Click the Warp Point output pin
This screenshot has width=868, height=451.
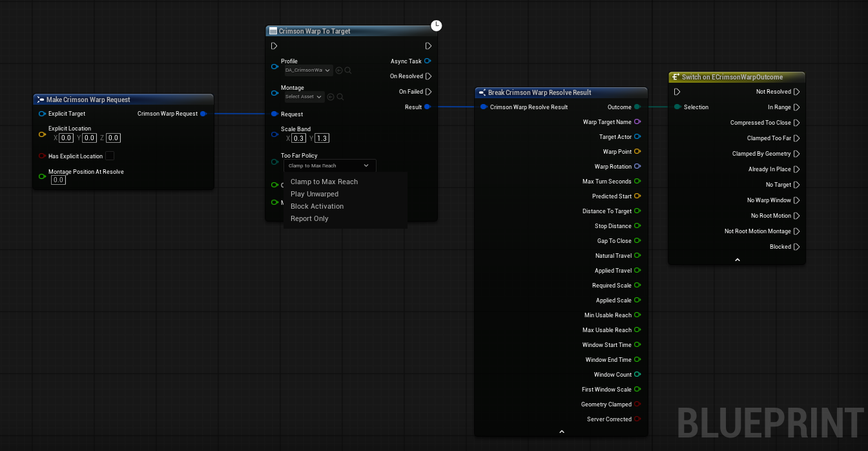click(x=637, y=151)
